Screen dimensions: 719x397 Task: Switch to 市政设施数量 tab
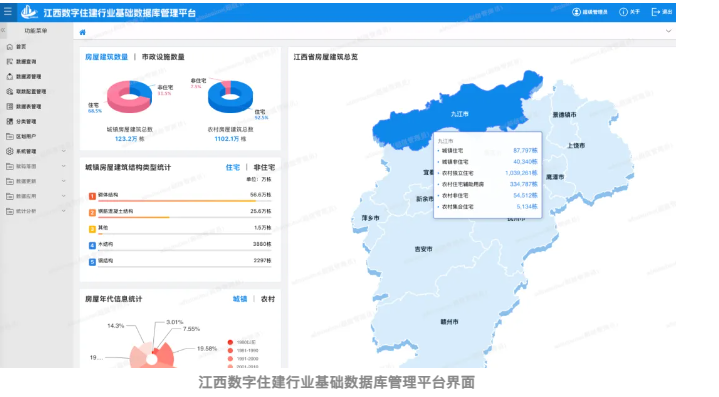[163, 57]
